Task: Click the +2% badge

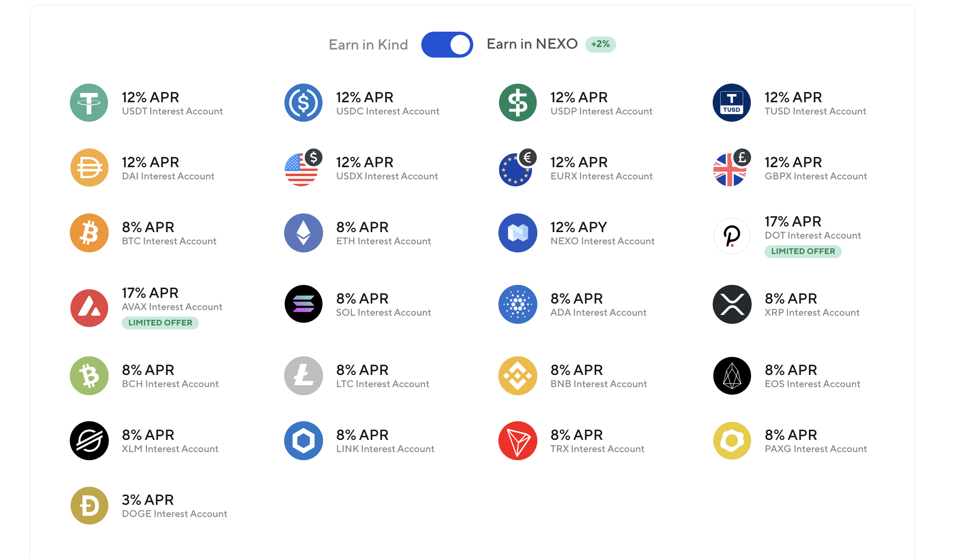Action: click(600, 44)
